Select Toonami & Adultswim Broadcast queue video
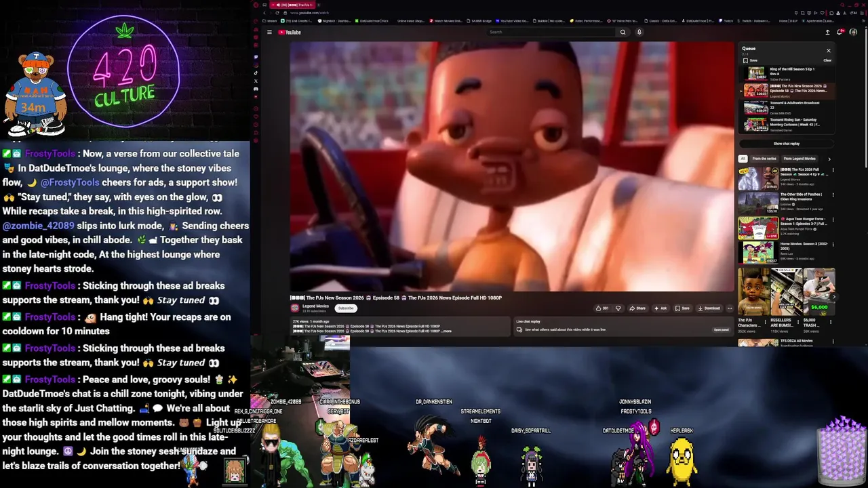 [787, 107]
